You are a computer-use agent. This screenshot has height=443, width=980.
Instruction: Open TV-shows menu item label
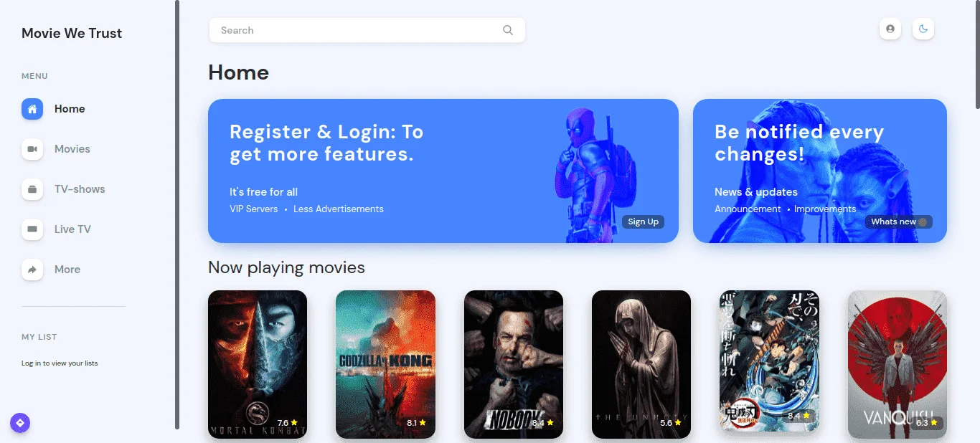(80, 189)
